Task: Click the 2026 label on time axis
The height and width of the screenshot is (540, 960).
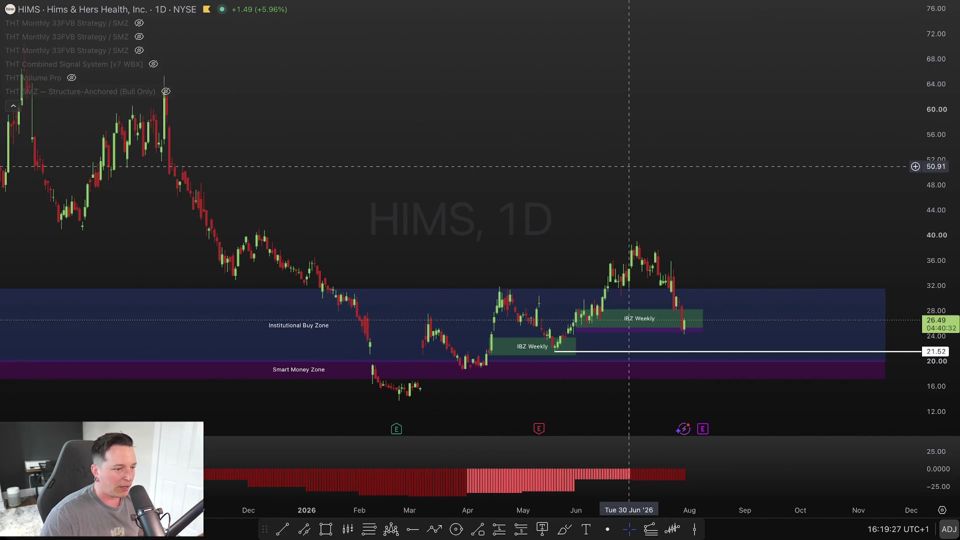Action: [306, 510]
